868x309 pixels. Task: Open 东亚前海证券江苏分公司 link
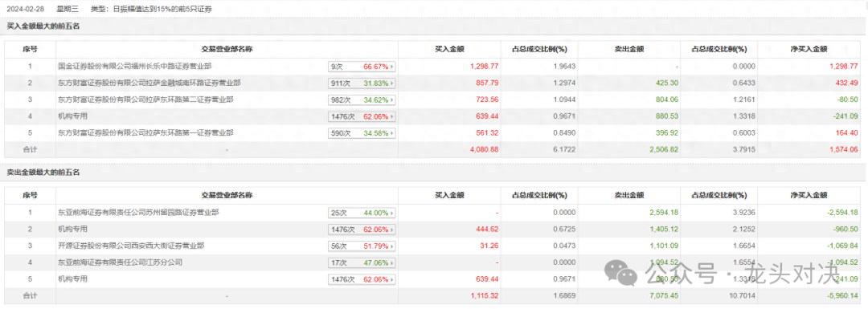pyautogui.click(x=120, y=262)
